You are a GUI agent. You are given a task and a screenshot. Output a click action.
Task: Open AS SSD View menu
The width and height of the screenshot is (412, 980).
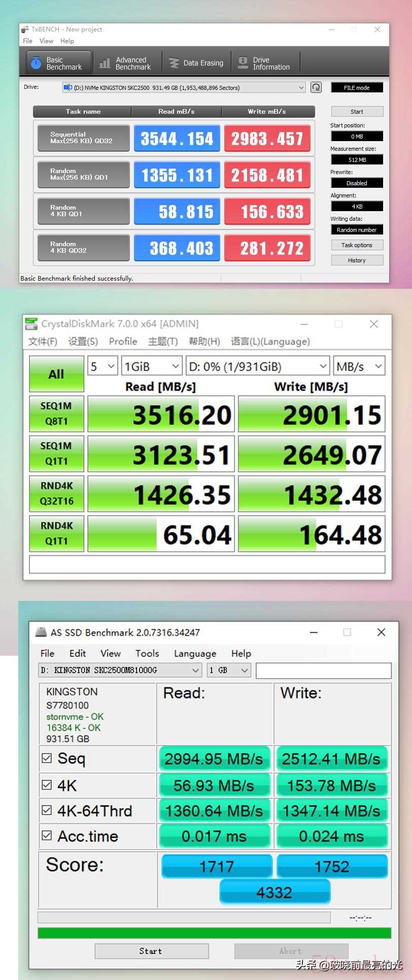click(x=110, y=653)
